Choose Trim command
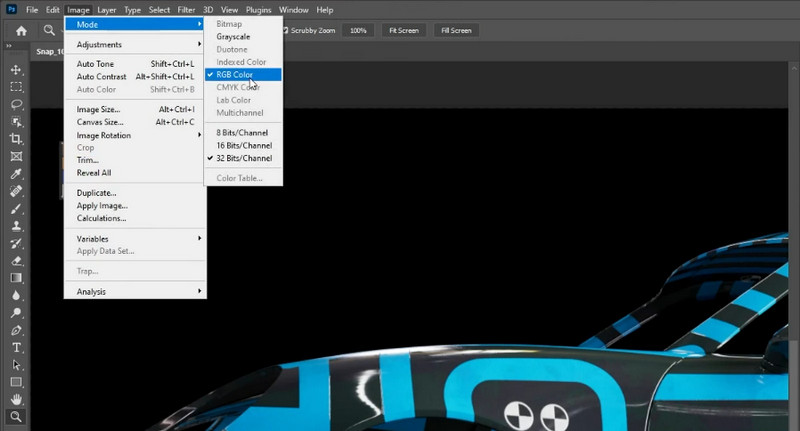The width and height of the screenshot is (800, 431). 135,160
